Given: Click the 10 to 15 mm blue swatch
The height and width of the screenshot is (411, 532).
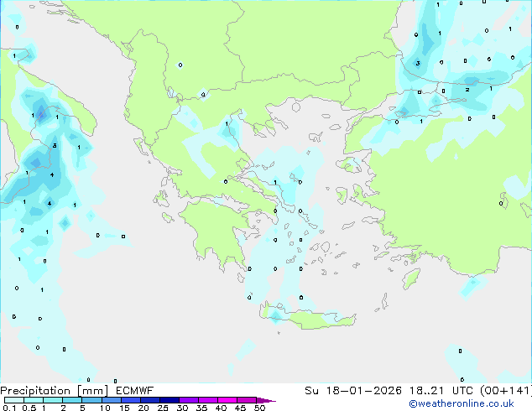Looking at the screenshot, I should point(111,400).
